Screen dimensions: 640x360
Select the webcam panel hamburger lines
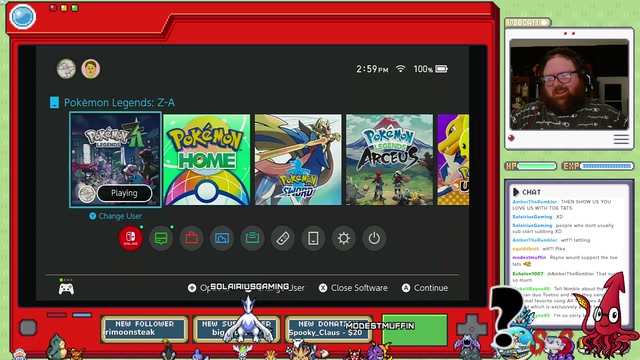(621, 139)
